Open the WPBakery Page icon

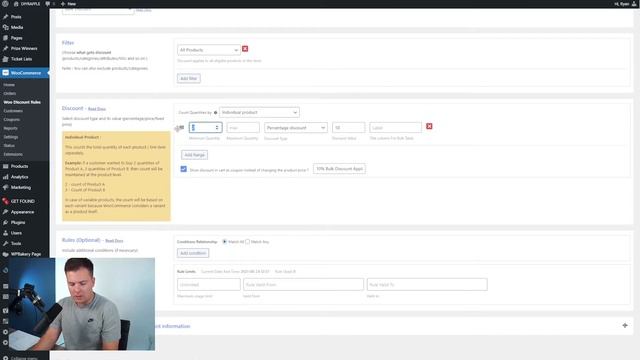[5, 254]
